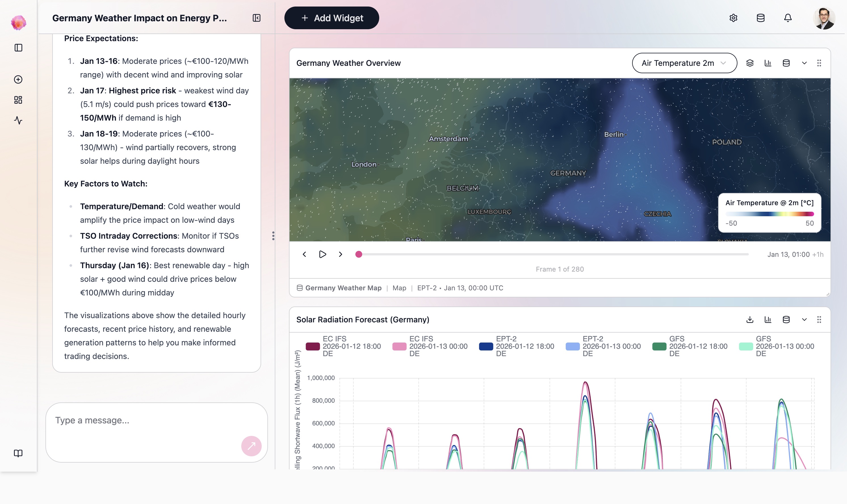This screenshot has height=504, width=847.
Task: Download the Solar Radiation Forecast data
Action: [x=750, y=320]
